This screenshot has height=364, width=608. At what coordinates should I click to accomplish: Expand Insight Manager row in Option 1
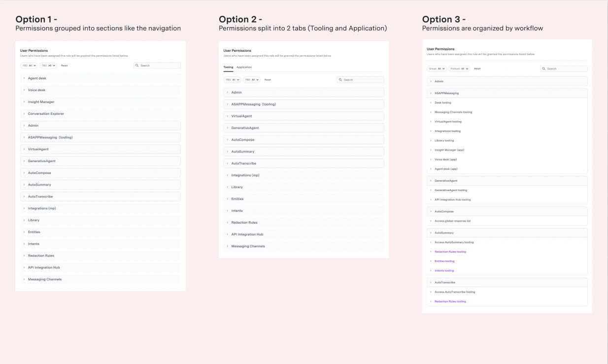pyautogui.click(x=101, y=102)
